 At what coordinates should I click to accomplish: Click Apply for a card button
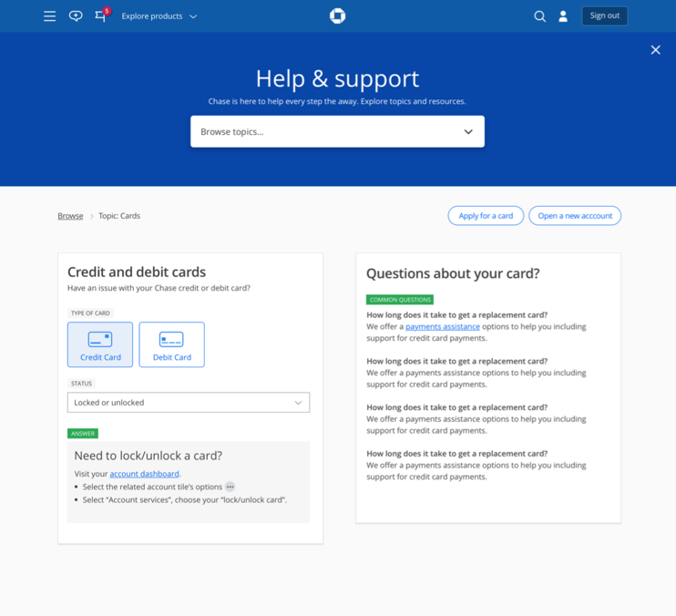coord(486,216)
